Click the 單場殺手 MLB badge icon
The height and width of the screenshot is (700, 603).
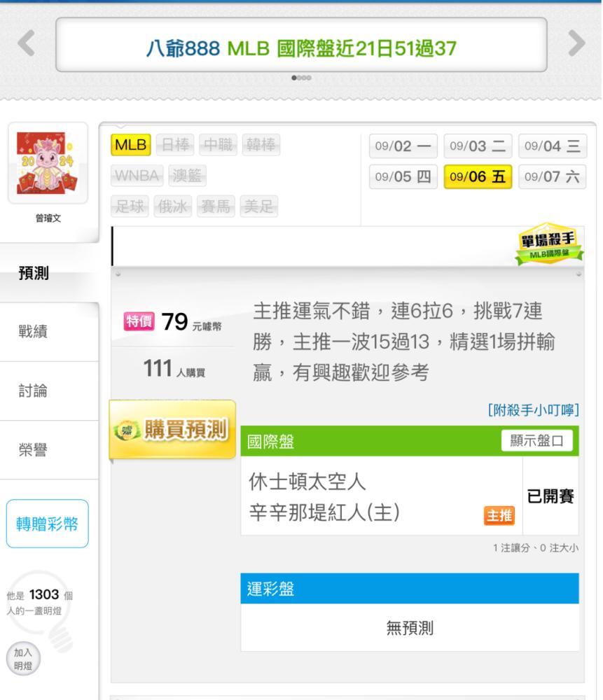click(549, 244)
